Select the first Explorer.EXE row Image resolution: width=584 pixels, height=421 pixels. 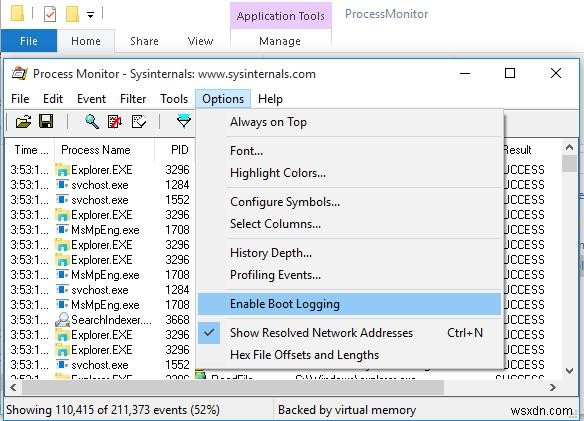(x=101, y=170)
